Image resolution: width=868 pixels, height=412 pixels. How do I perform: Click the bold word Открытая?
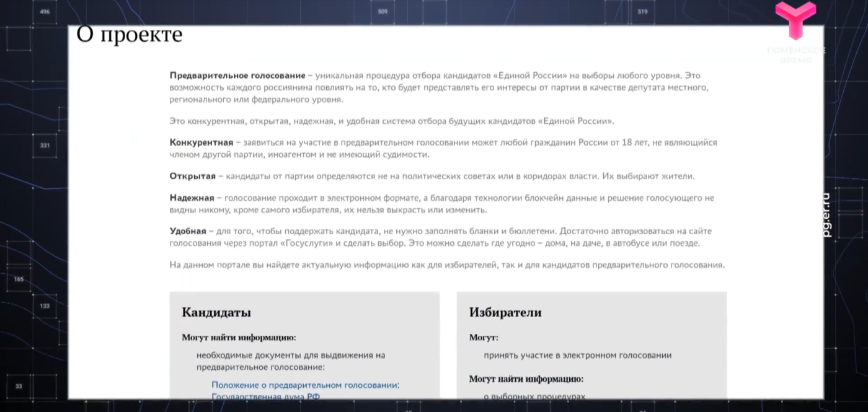point(192,176)
